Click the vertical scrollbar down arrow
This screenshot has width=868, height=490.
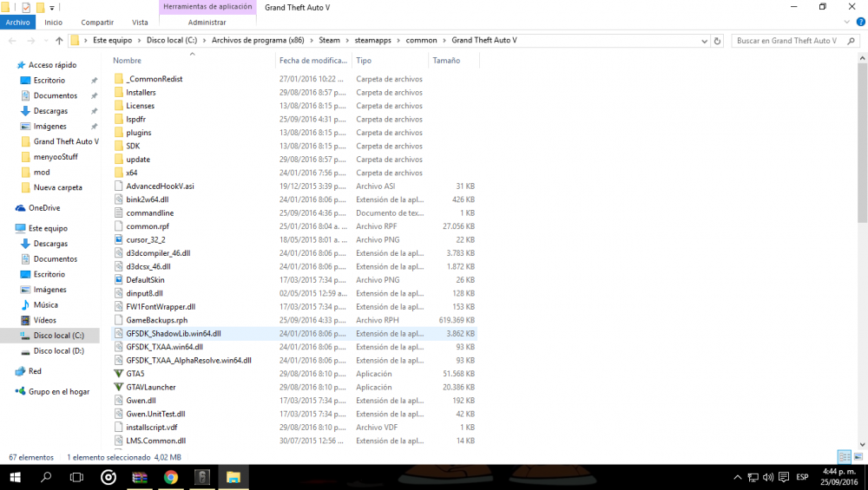point(863,445)
